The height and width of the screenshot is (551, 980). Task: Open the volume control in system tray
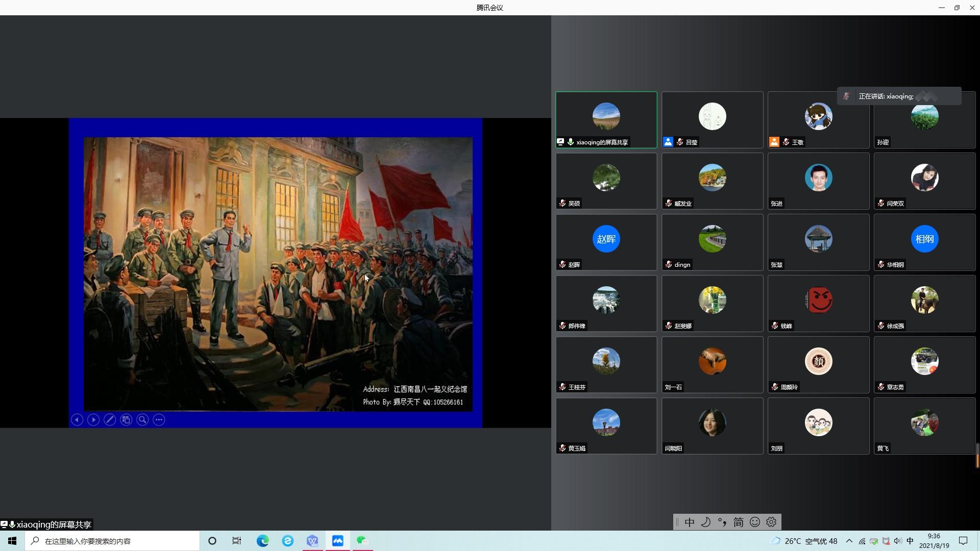898,541
